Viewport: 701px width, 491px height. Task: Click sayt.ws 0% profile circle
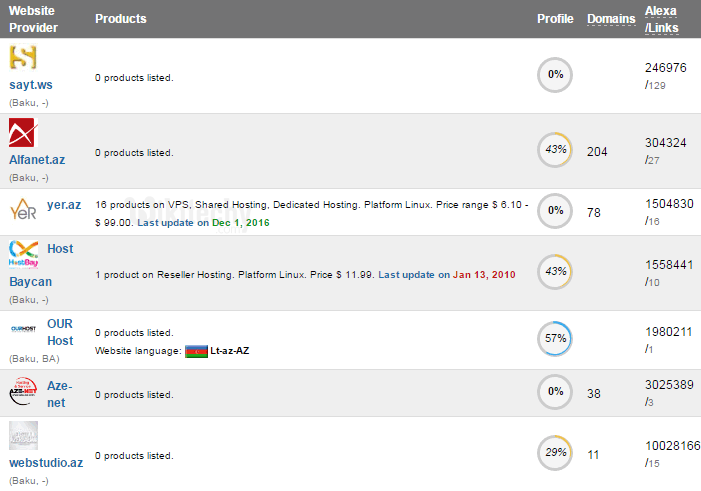pos(555,75)
